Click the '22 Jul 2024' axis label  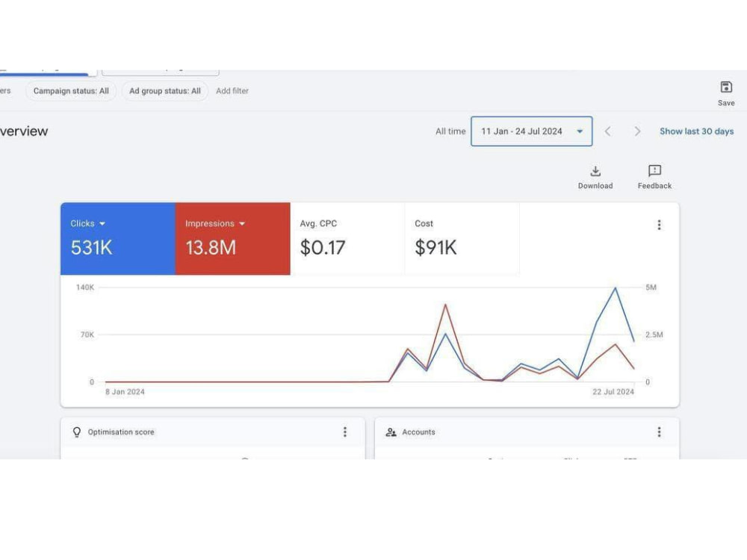(x=613, y=392)
